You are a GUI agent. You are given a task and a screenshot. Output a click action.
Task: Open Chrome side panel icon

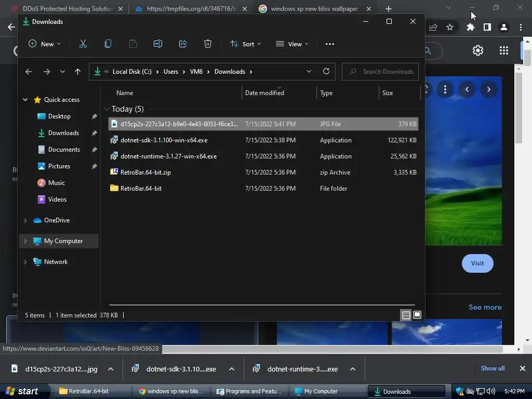click(x=487, y=27)
